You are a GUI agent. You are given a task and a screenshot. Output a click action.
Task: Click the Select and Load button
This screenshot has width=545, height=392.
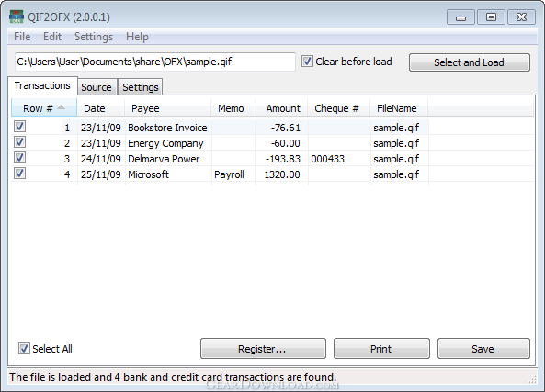470,62
